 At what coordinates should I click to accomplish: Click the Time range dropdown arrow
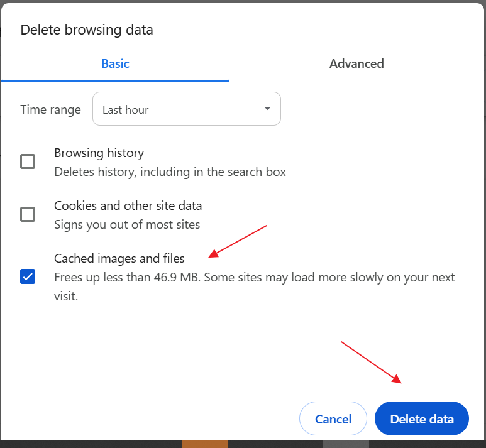coord(267,109)
